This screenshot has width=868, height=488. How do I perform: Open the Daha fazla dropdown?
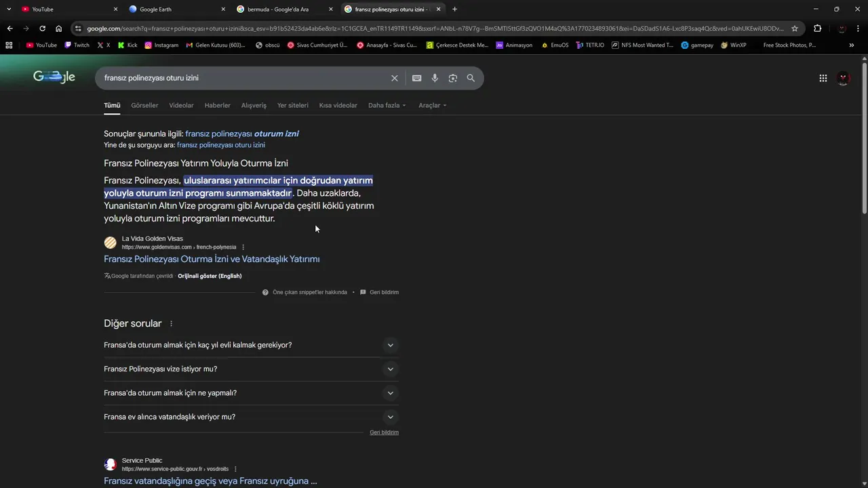coord(387,105)
